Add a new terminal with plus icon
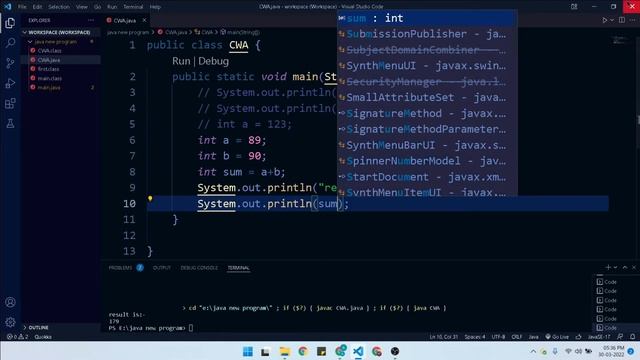Image resolution: width=640 pixels, height=360 pixels. tap(608, 267)
